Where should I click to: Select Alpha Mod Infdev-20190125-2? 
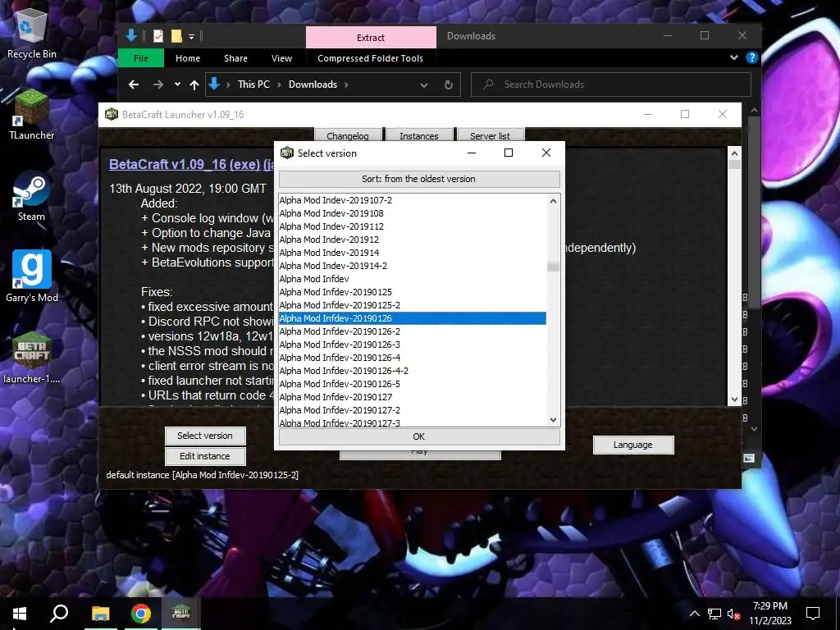pos(412,305)
